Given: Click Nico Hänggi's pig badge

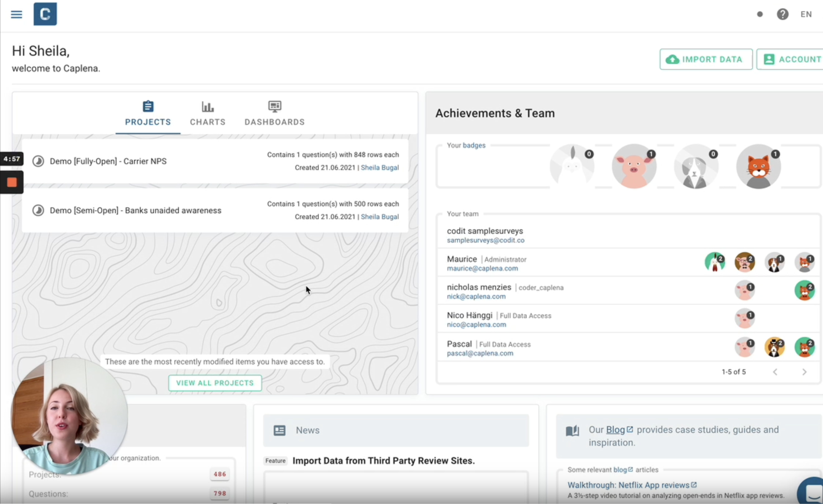Looking at the screenshot, I should coord(745,318).
